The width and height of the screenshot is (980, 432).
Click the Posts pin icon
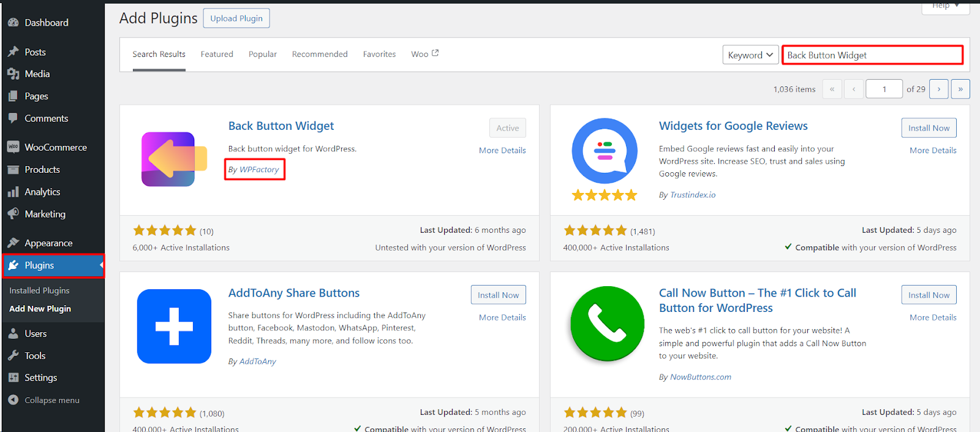(13, 52)
